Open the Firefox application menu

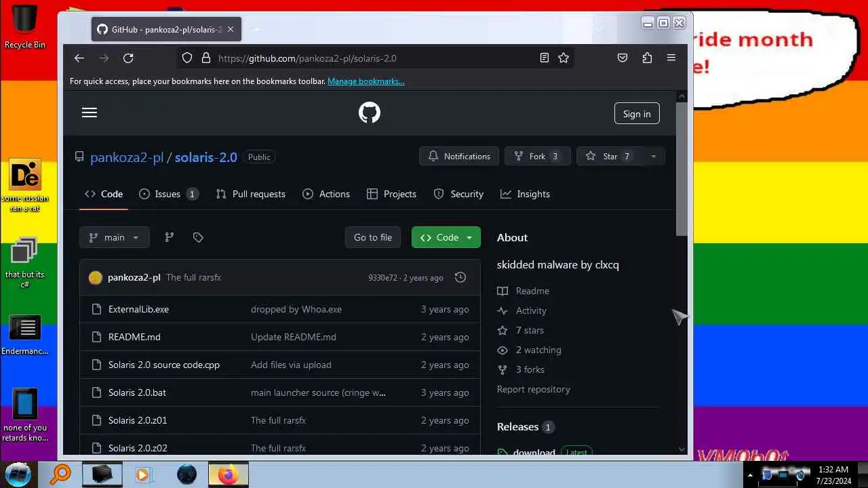tap(671, 58)
